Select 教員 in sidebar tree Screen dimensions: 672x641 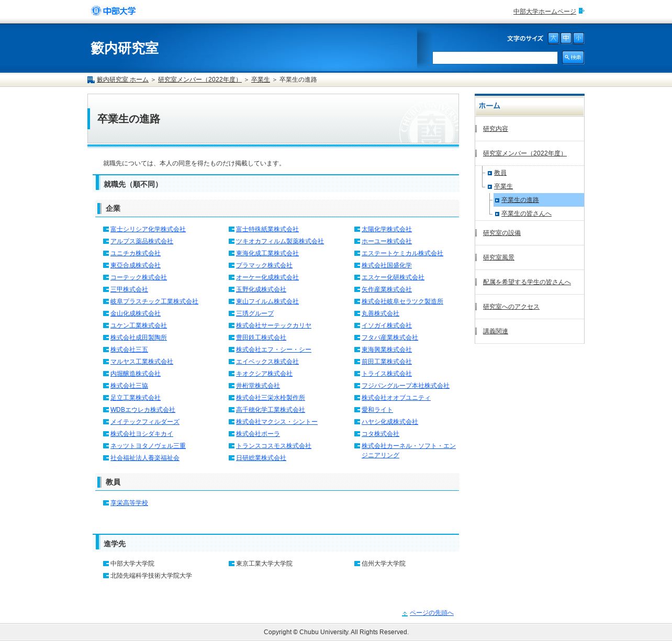500,173
